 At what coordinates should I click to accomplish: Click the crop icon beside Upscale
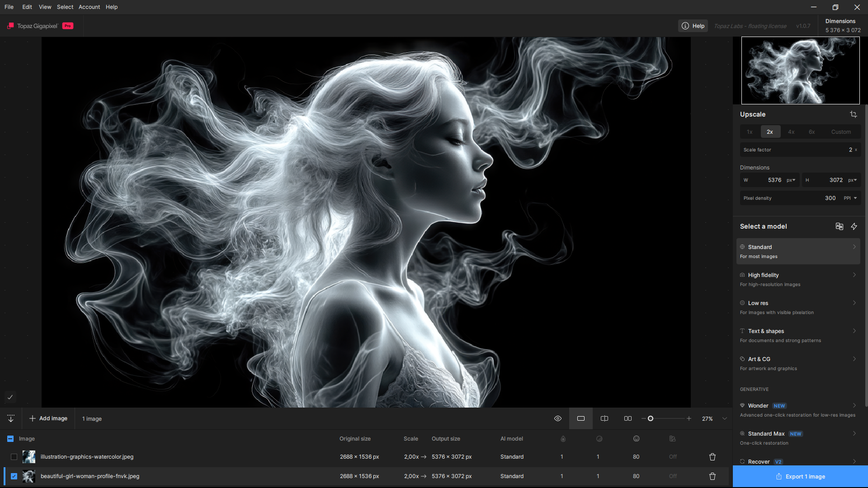[x=853, y=114]
